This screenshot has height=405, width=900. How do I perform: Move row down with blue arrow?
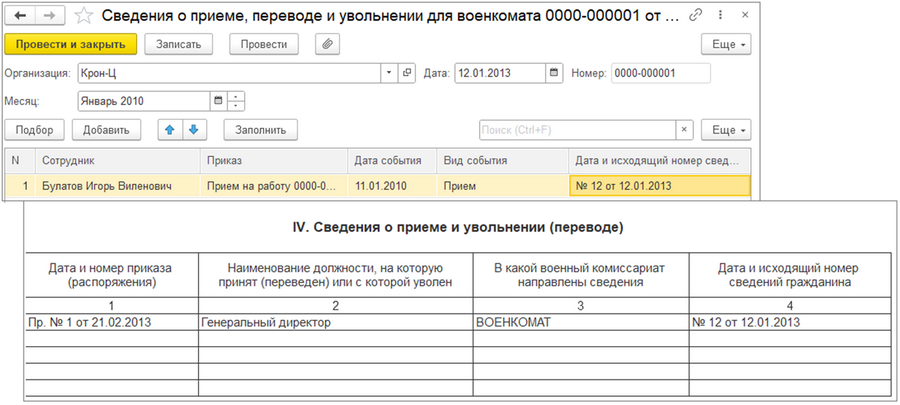coord(193,130)
